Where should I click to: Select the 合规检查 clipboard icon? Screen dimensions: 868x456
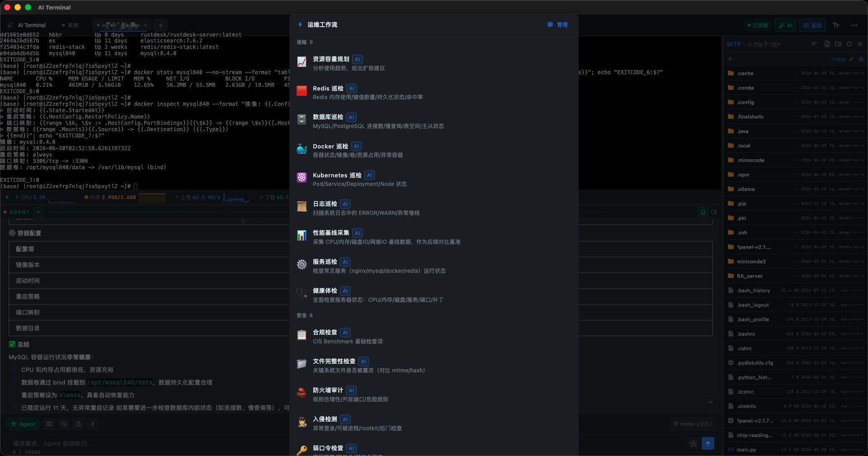coord(302,335)
